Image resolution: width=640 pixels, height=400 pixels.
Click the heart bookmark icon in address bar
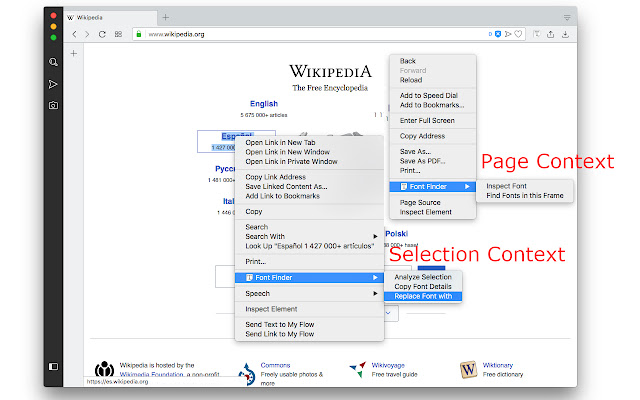coord(519,34)
